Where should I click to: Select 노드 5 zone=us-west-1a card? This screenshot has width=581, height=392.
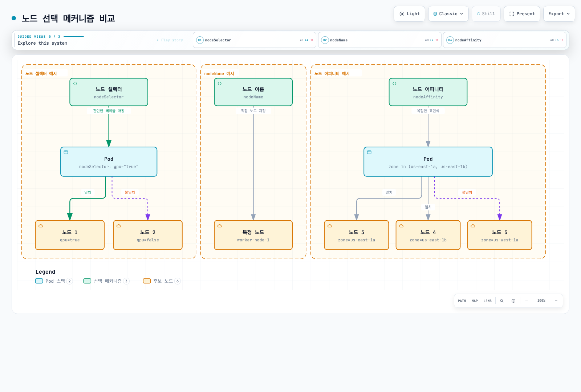pyautogui.click(x=500, y=235)
